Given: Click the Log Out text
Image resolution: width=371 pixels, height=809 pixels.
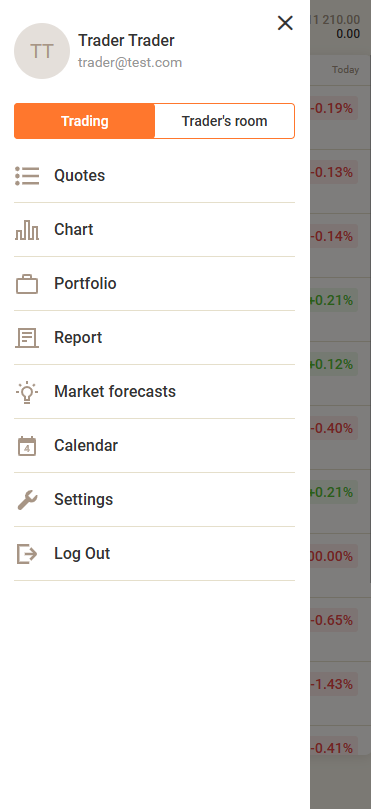Looking at the screenshot, I should click(x=82, y=554).
